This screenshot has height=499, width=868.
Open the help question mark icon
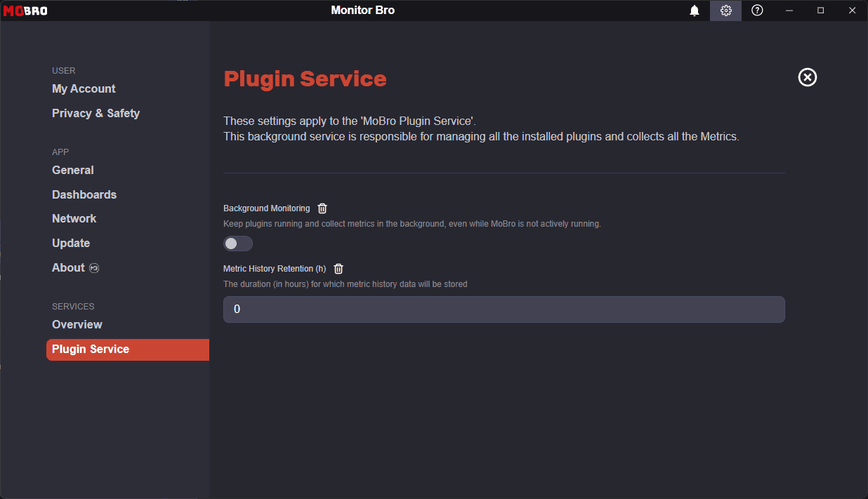coord(757,11)
